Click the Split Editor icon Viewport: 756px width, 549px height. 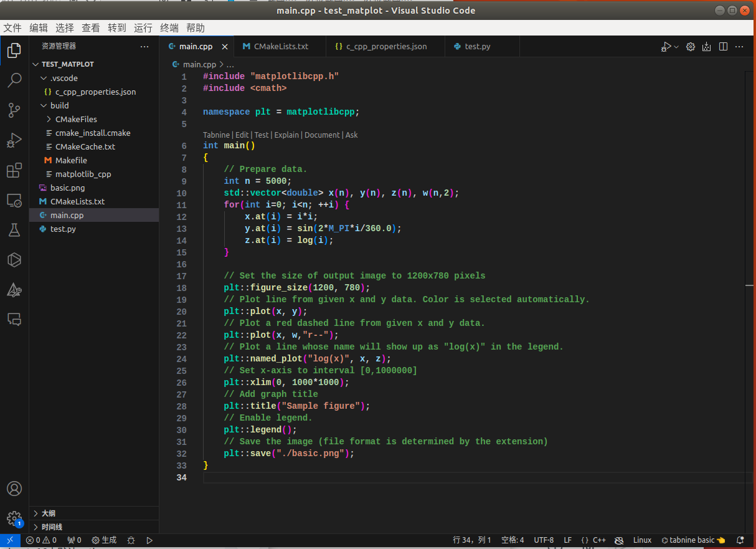[723, 46]
